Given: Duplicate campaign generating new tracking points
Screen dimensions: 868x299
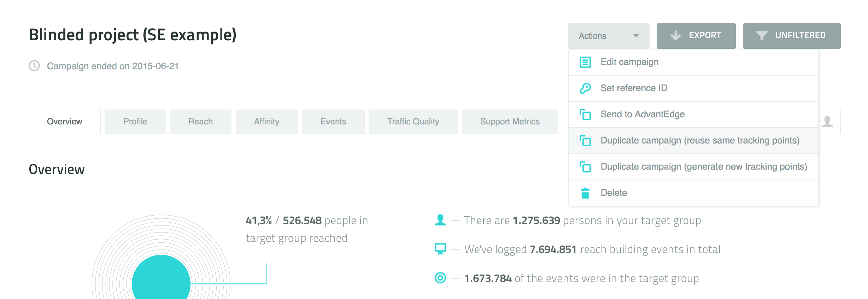Looking at the screenshot, I should (693, 167).
